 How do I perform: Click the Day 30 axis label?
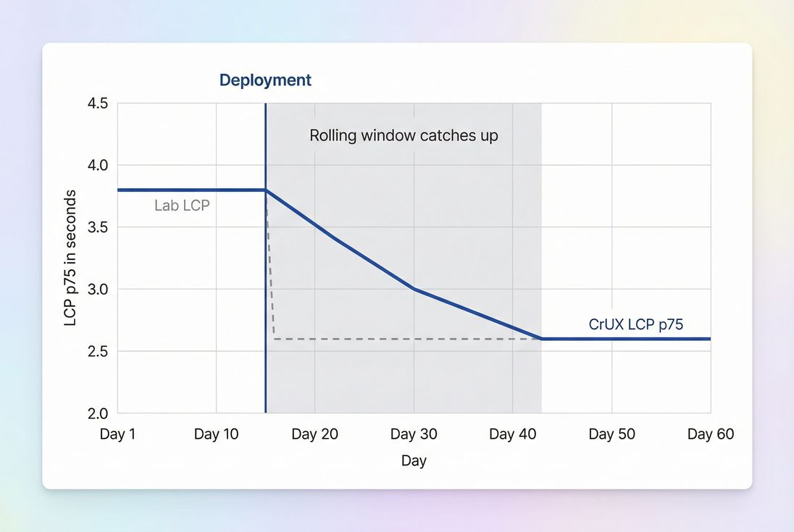click(x=414, y=434)
